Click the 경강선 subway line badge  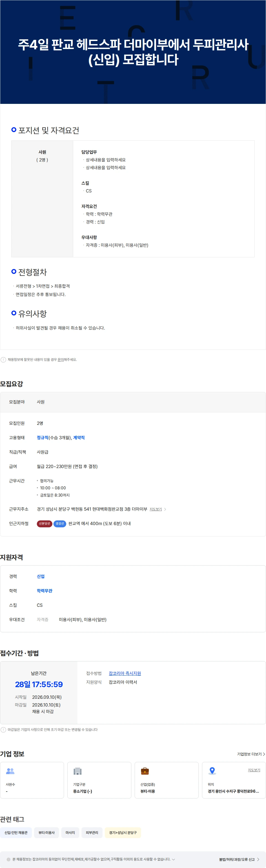tap(60, 524)
